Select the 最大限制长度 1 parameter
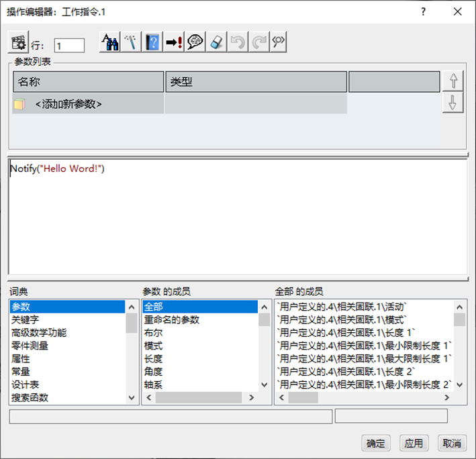 [x=365, y=359]
